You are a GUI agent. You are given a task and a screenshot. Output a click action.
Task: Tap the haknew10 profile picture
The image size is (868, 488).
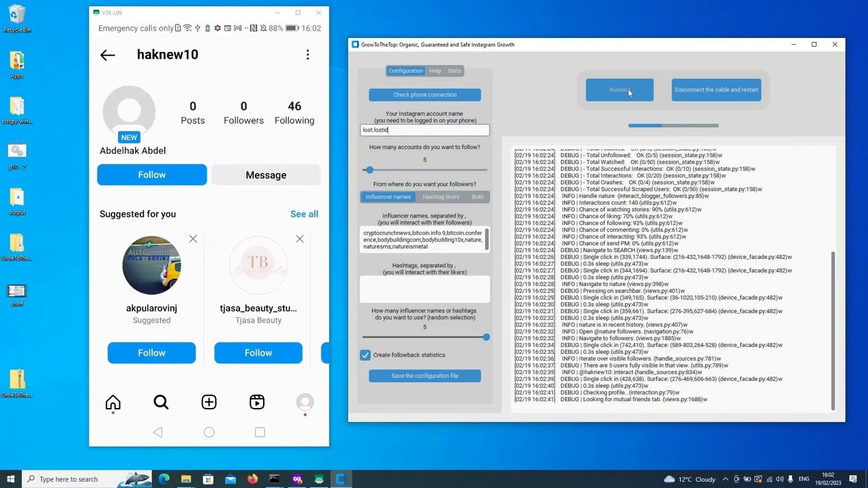129,112
